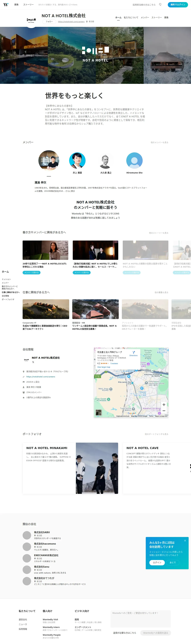Open similar company 株式会社Sanu
This screenshot has width=191, height=644.
pos(42,567)
